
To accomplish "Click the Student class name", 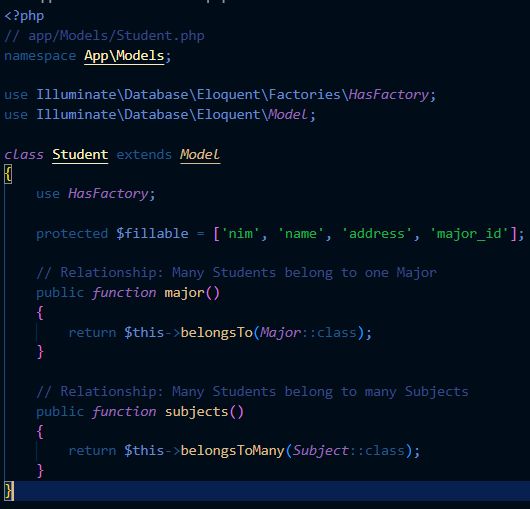I will pyautogui.click(x=80, y=154).
